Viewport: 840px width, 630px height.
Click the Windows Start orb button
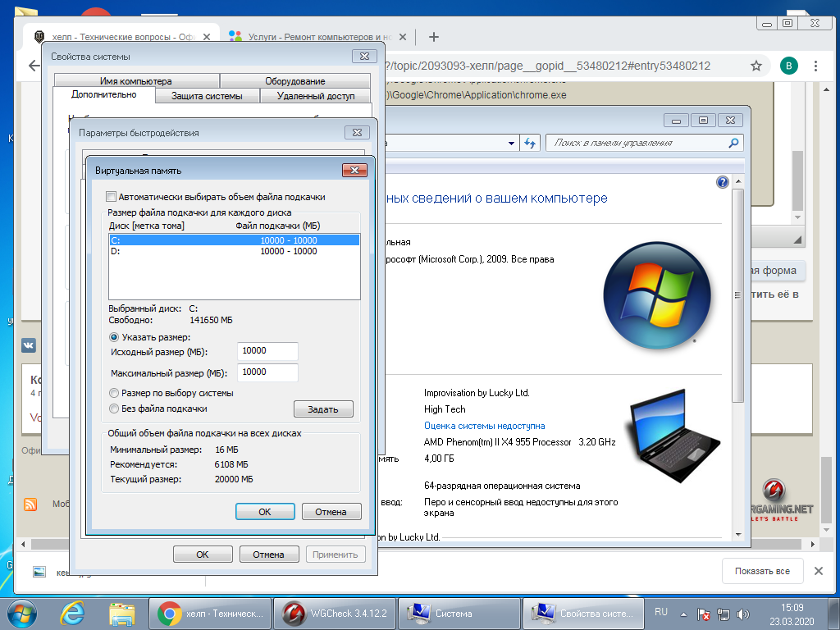[x=21, y=612]
